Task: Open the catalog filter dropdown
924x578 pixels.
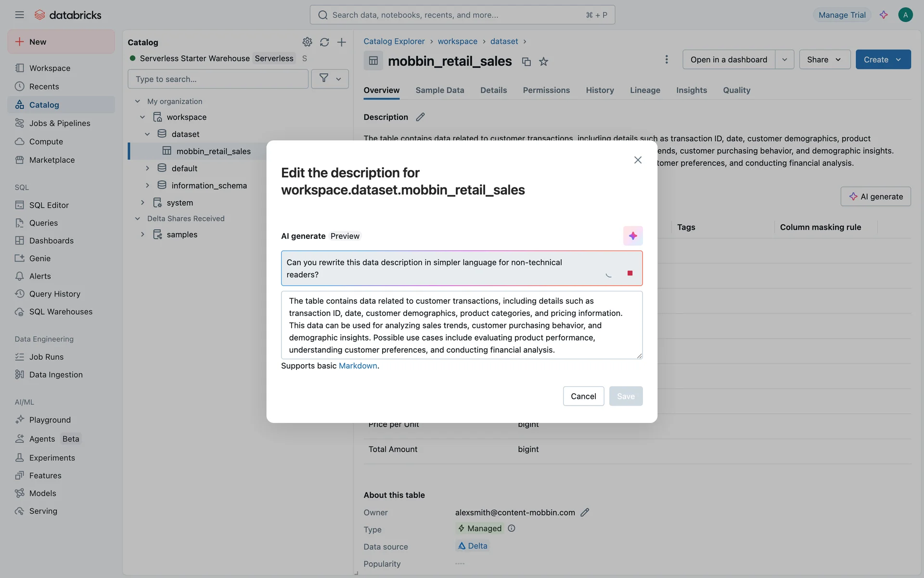Action: [330, 79]
